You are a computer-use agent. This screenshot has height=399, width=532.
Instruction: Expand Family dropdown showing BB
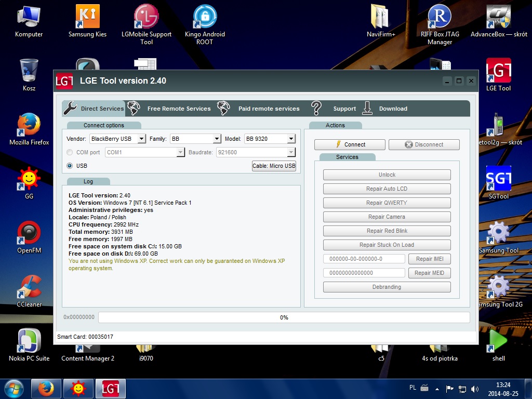(x=195, y=139)
